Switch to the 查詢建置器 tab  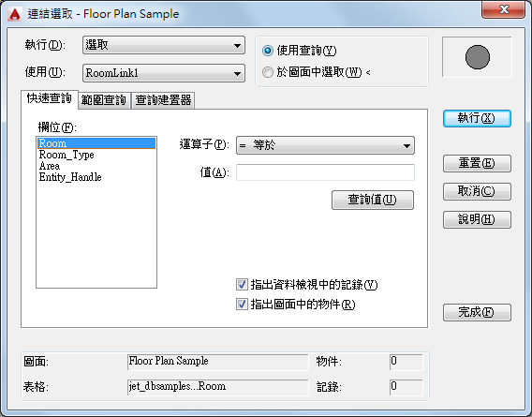[x=163, y=100]
